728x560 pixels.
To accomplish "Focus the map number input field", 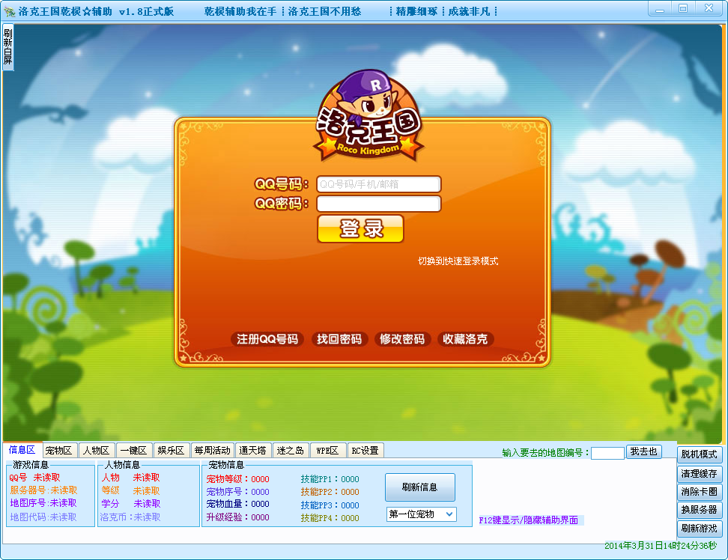I will coord(607,453).
